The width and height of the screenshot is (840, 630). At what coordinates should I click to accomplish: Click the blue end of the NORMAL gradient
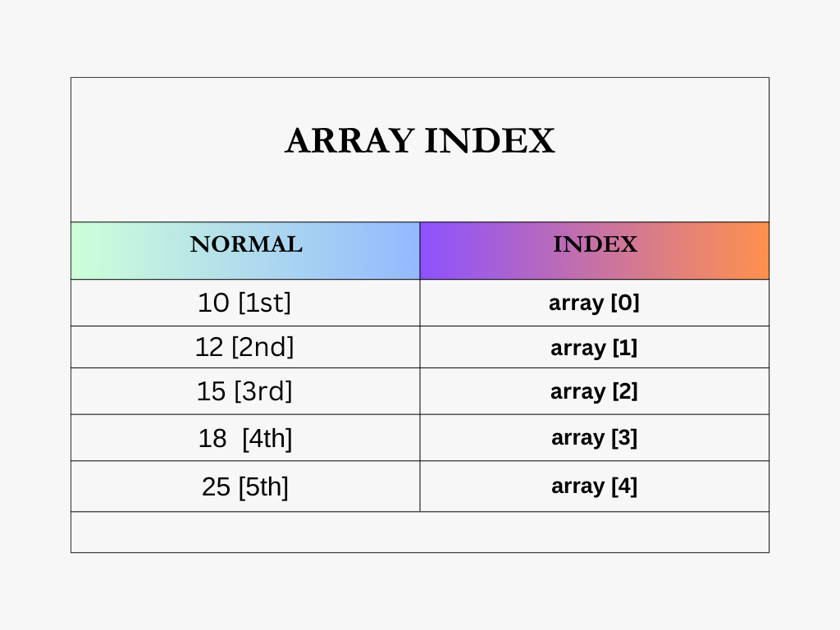click(x=404, y=251)
